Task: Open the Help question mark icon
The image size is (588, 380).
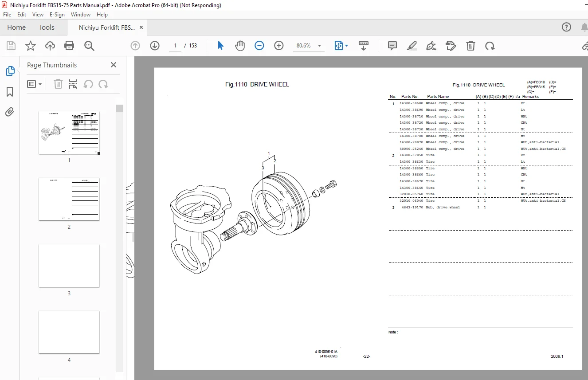Action: 566,27
